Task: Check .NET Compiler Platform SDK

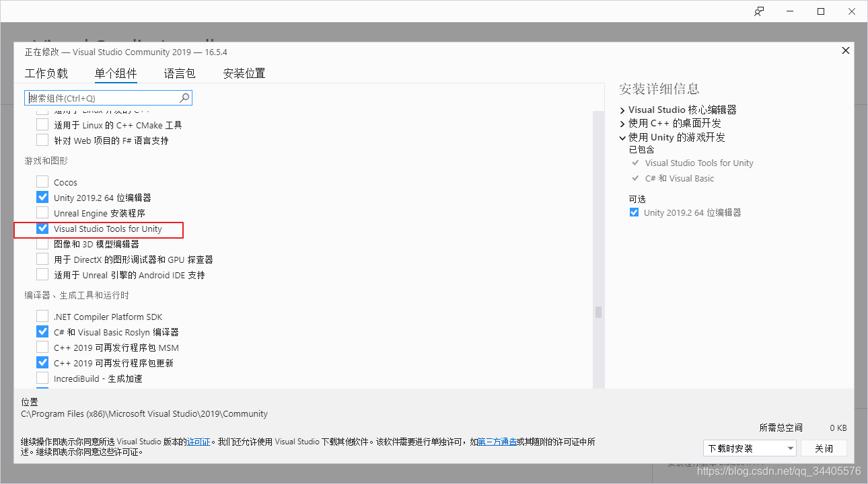Action: point(42,317)
